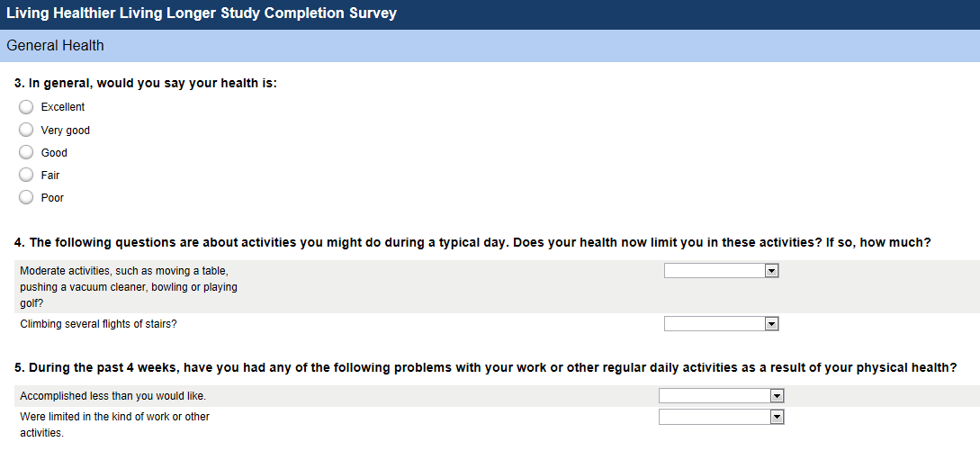Click the 'Fair' label text
The width and height of the screenshot is (980, 460).
(x=50, y=176)
